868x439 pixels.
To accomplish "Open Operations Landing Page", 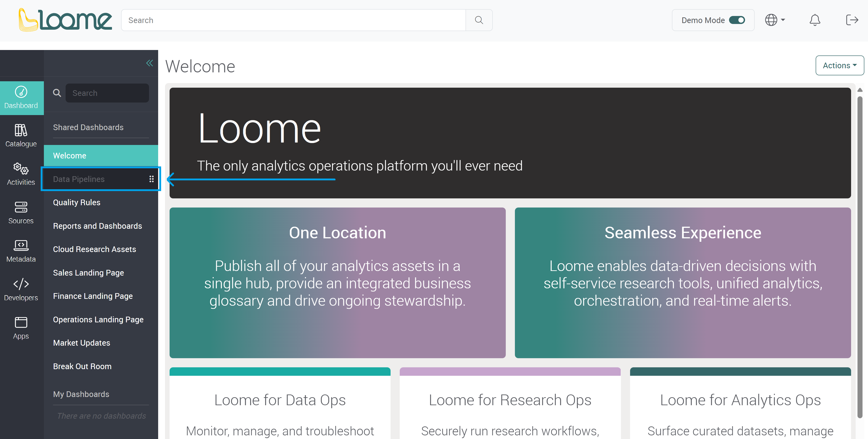I will pyautogui.click(x=101, y=319).
